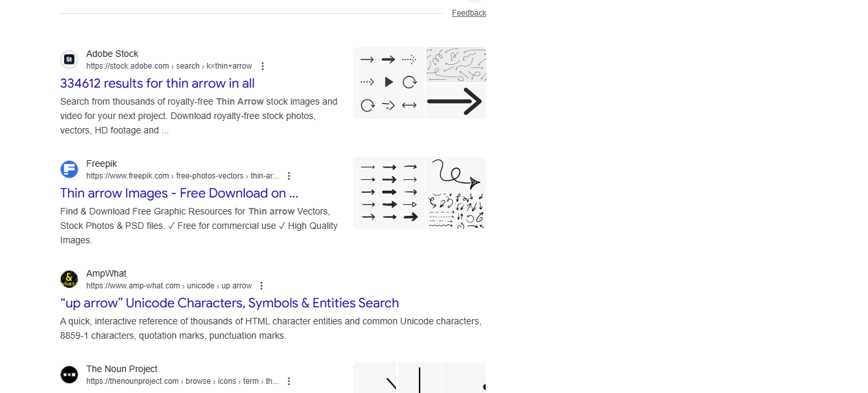Click Freepik straight arrows set thumbnail

[x=389, y=193]
